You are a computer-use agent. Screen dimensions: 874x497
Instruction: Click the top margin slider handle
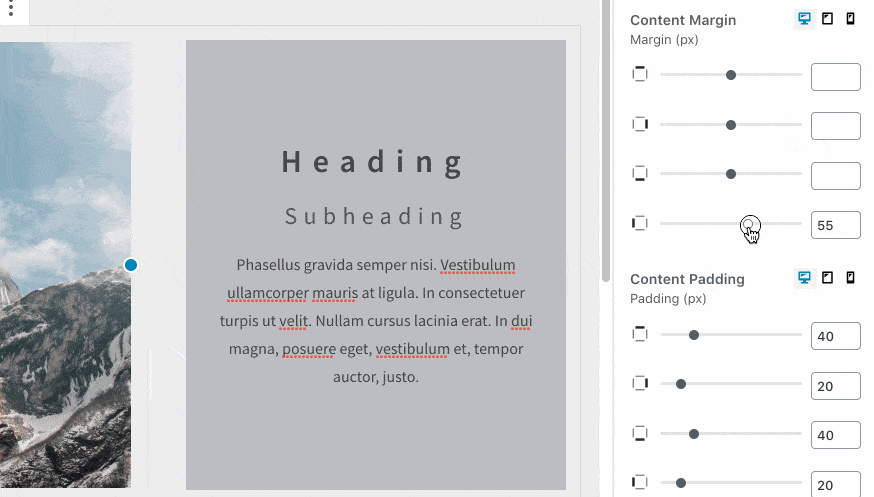tap(731, 75)
